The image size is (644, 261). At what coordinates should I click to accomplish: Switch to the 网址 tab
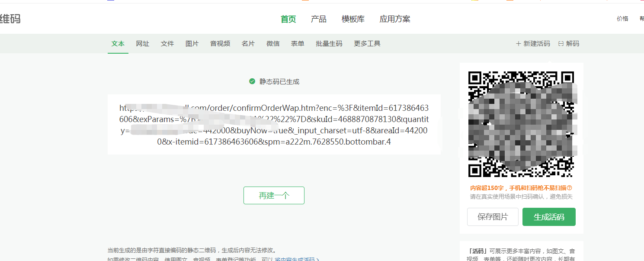pyautogui.click(x=143, y=44)
